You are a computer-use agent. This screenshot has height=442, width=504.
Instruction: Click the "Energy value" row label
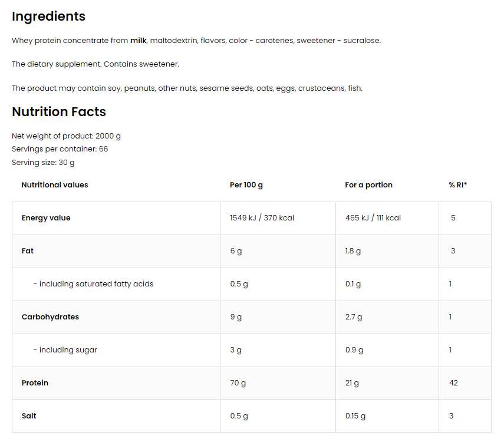(46, 218)
